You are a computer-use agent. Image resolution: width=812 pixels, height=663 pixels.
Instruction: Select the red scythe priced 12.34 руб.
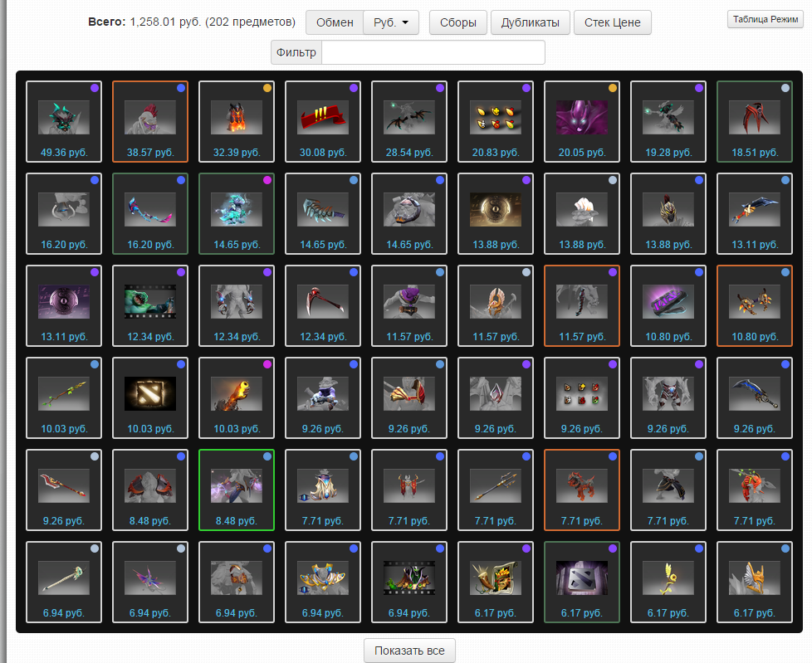(x=323, y=306)
